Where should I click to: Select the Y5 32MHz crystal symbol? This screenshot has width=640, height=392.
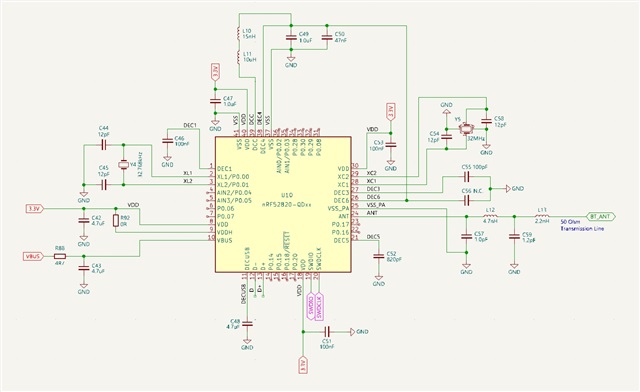click(x=465, y=129)
